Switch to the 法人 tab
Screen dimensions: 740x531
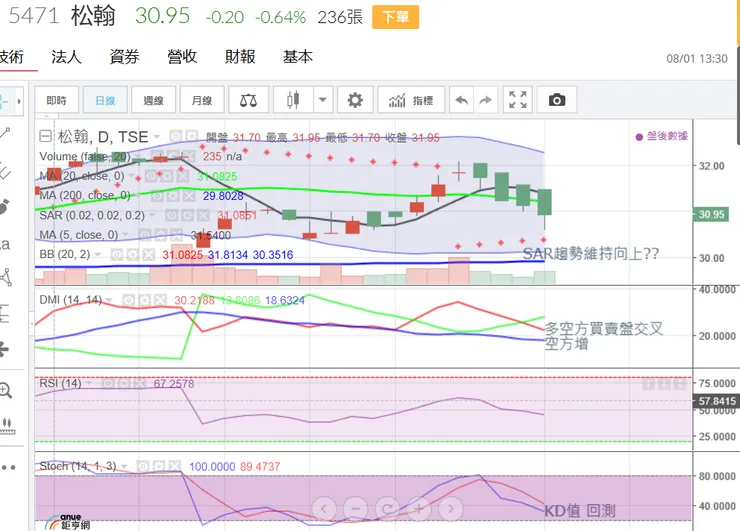click(66, 57)
